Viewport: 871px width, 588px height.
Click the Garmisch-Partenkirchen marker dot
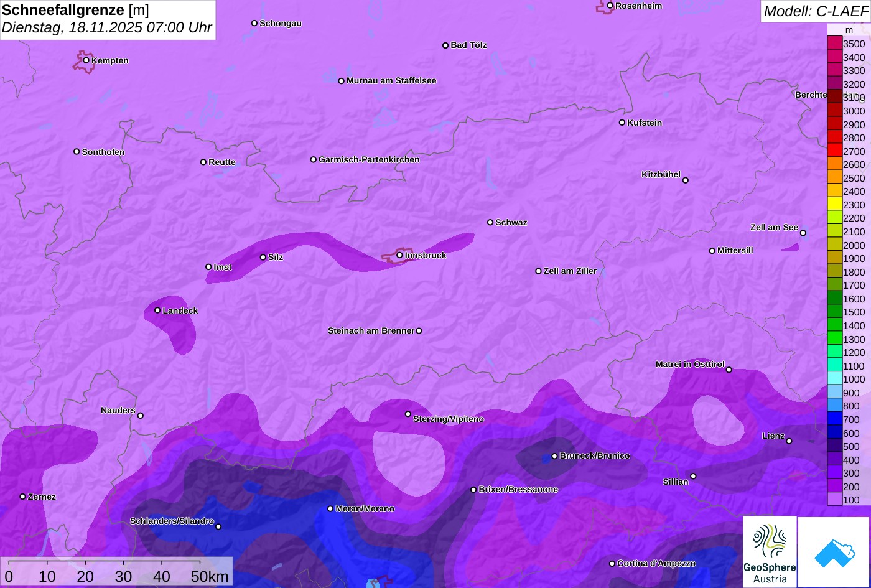(x=313, y=159)
